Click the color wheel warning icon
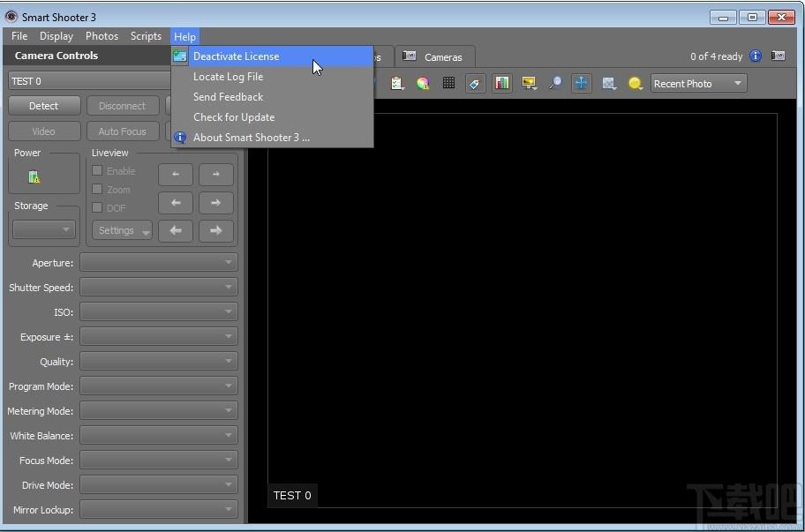 (423, 83)
